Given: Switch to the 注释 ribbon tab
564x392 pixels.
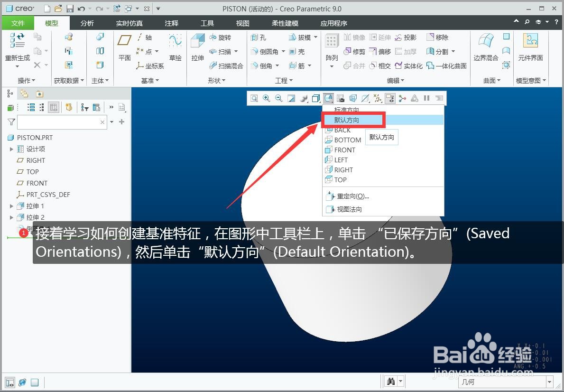Looking at the screenshot, I should click(x=172, y=23).
